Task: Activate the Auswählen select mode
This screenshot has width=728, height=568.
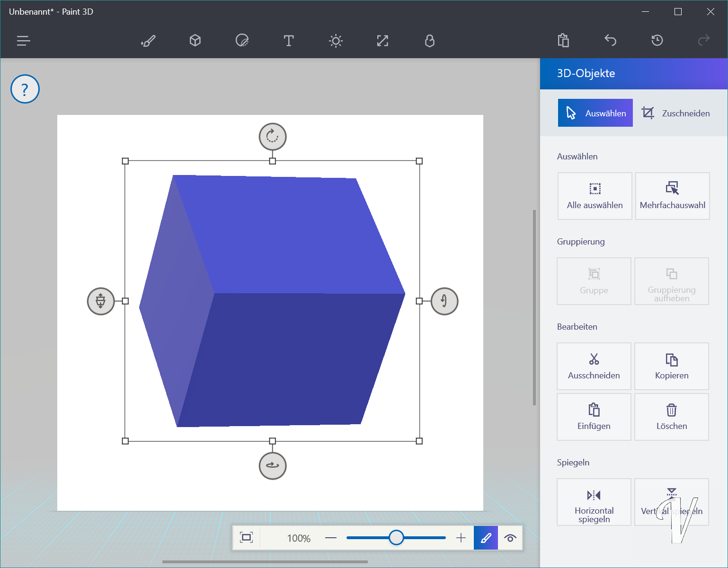Action: (595, 113)
